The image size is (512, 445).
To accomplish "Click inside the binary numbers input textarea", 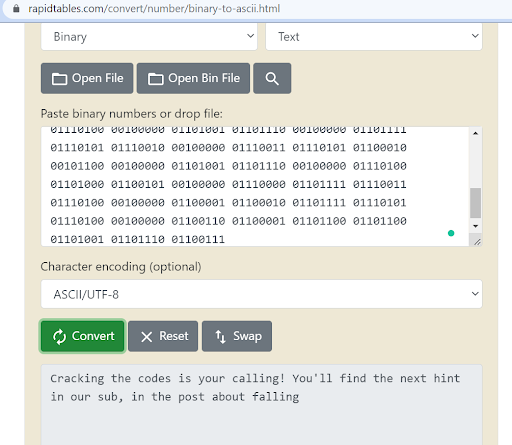I will [x=255, y=186].
